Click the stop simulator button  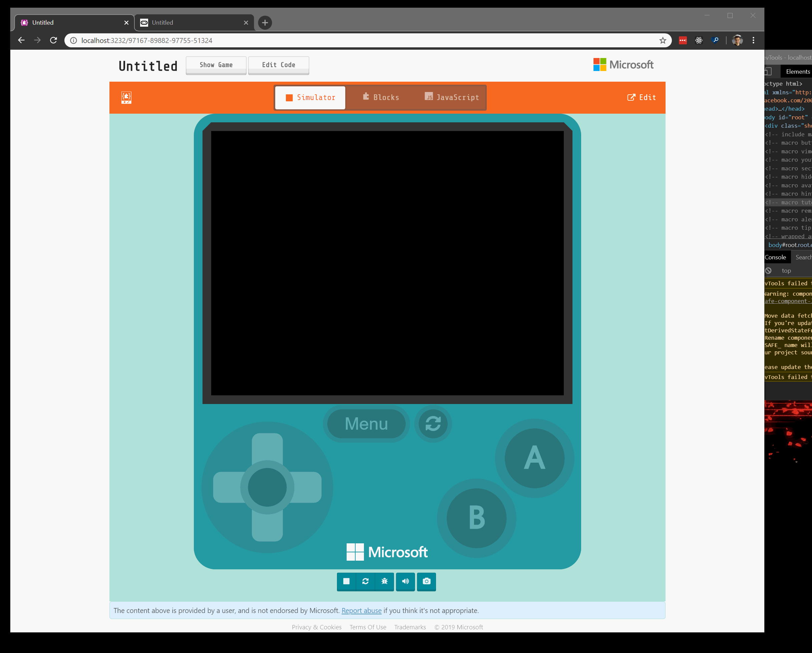(346, 581)
